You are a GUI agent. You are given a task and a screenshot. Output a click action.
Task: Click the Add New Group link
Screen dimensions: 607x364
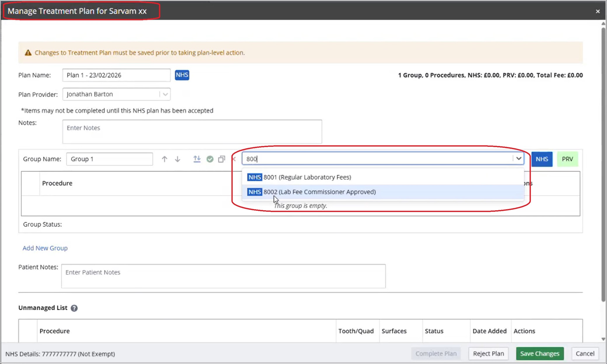[x=45, y=248]
